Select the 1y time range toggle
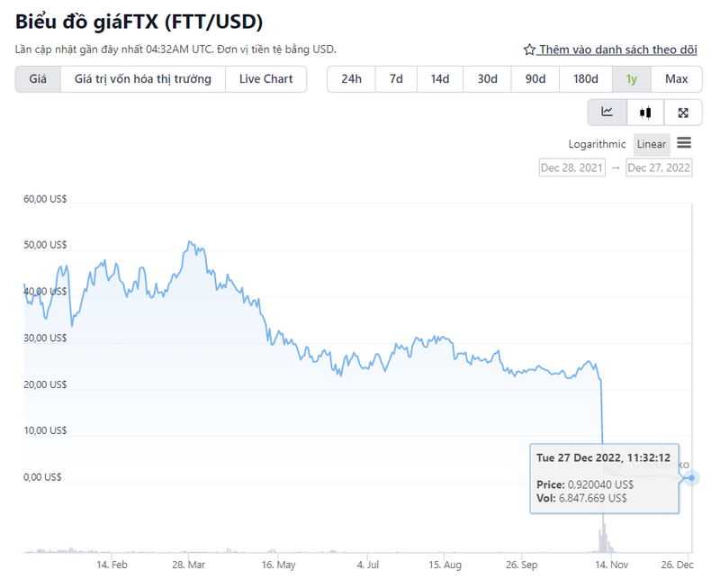The height and width of the screenshot is (588, 720). pos(631,79)
